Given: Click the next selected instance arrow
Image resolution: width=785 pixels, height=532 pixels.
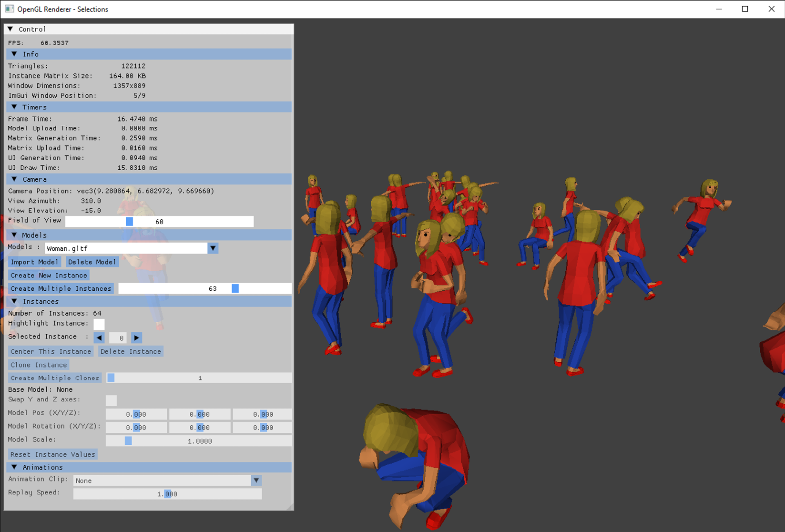Looking at the screenshot, I should (x=137, y=338).
